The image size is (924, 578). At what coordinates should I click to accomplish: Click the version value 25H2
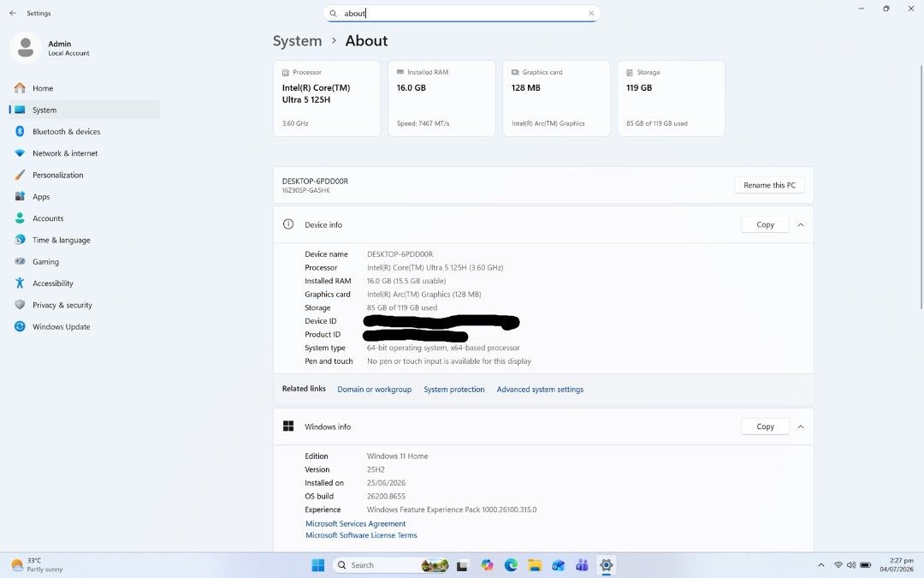pos(376,469)
